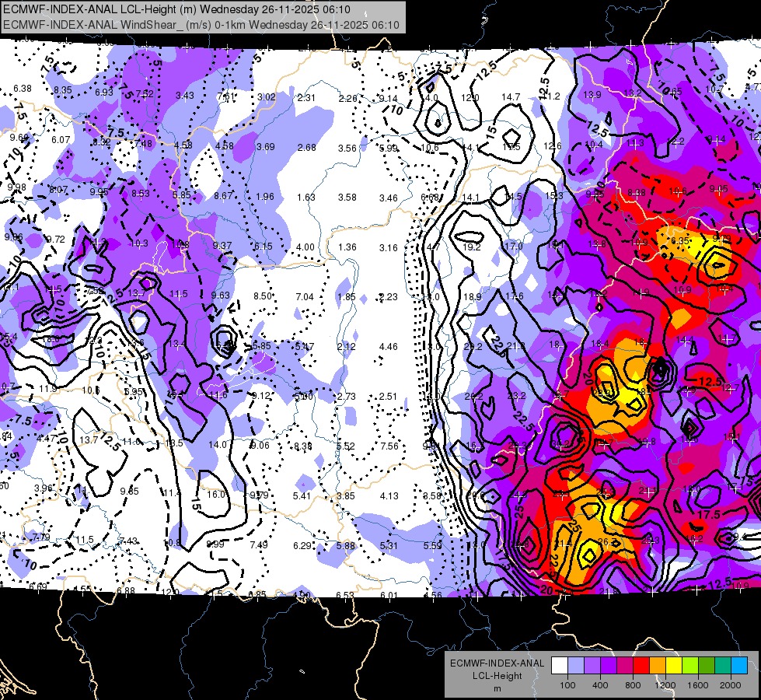Viewport: 761px width, 700px height.
Task: Click the lime green legend swatch
Action: (x=690, y=666)
